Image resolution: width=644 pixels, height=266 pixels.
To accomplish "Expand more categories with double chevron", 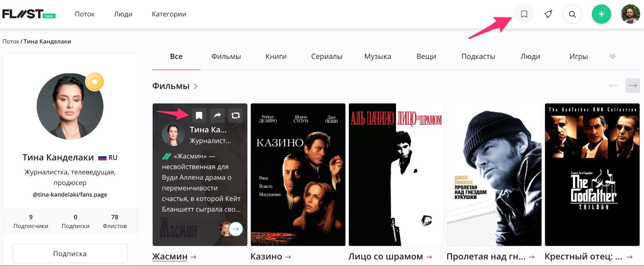I will pos(612,56).
